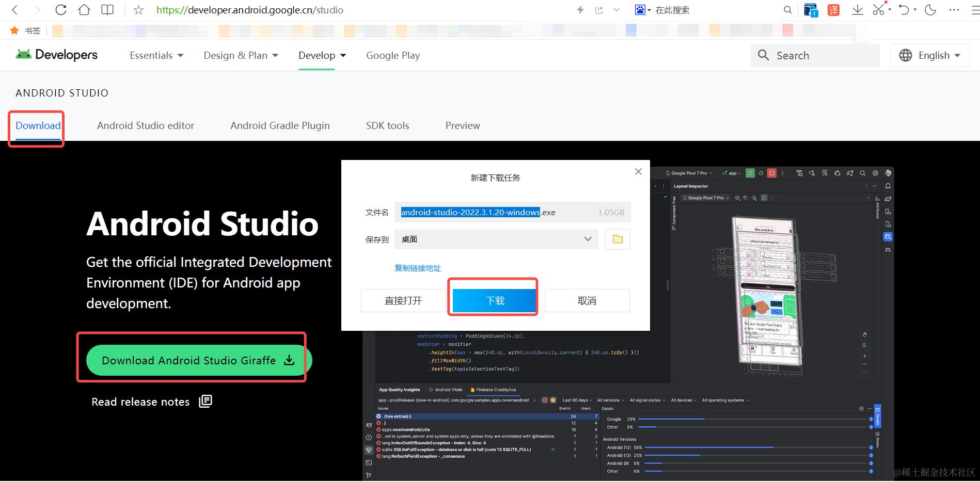Click the orange star bookmarks icon
The width and height of the screenshot is (980, 482).
click(14, 30)
